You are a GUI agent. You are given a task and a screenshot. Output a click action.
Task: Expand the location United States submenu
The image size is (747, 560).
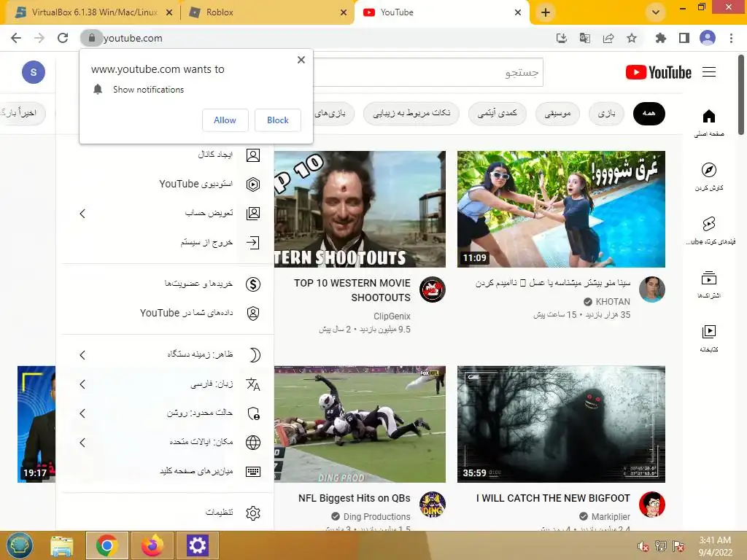coord(82,443)
